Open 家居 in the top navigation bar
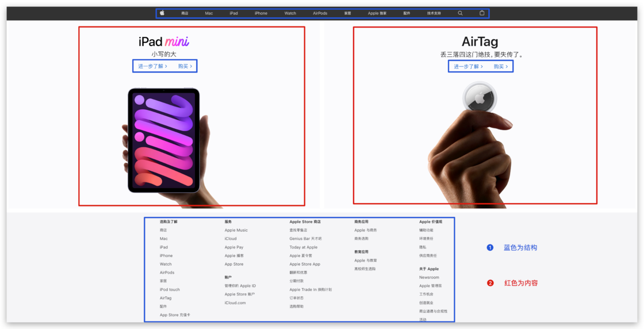The image size is (644, 329). [x=348, y=14]
